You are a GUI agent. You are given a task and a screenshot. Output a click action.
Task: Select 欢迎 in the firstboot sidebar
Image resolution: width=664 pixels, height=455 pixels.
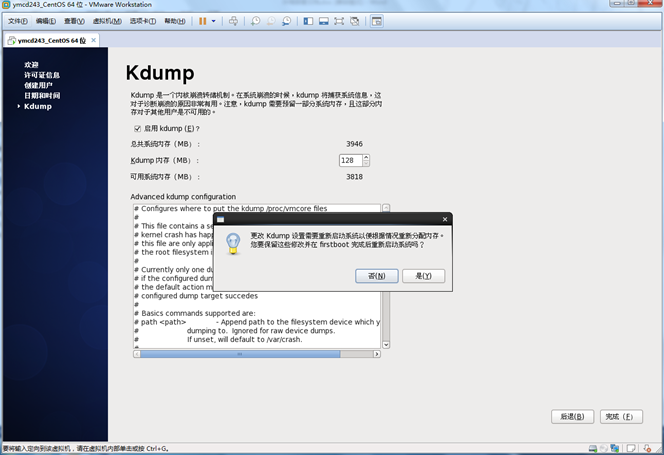[31, 65]
